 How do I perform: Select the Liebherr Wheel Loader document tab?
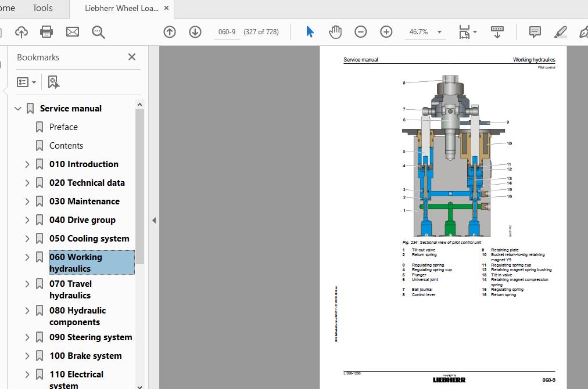tap(121, 9)
